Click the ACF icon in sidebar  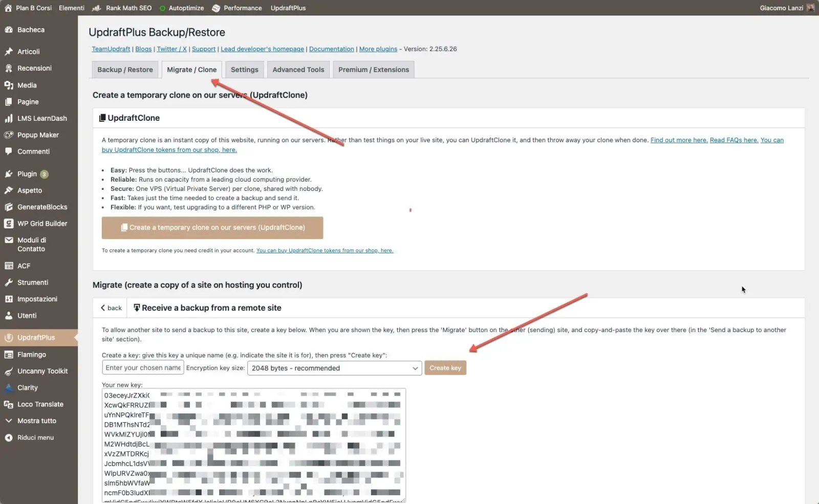point(9,266)
